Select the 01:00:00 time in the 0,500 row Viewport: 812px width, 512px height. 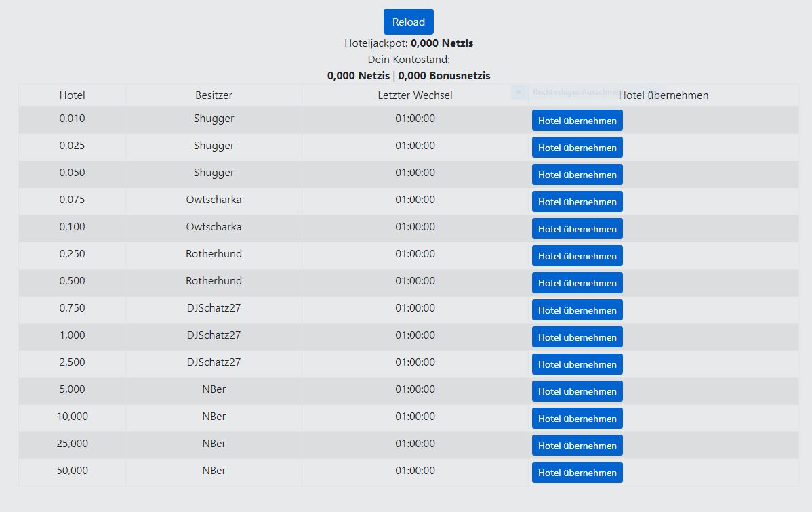(415, 280)
